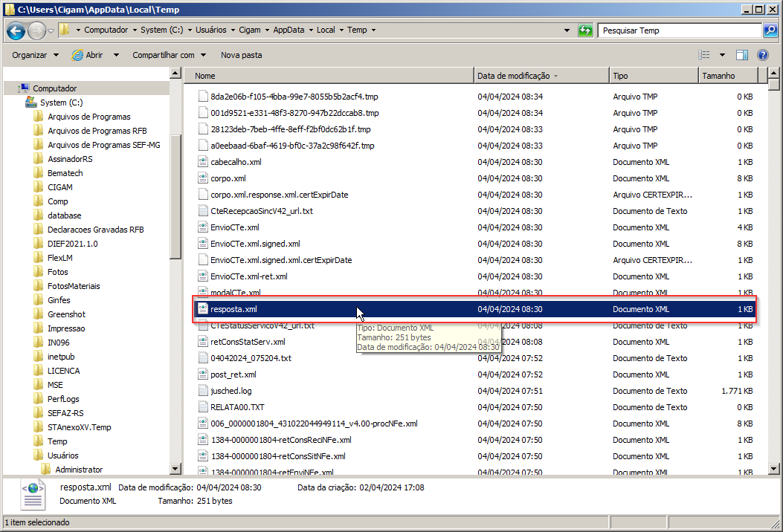This screenshot has height=532, width=783.
Task: Select the inetpub folder in tree
Action: click(x=61, y=357)
